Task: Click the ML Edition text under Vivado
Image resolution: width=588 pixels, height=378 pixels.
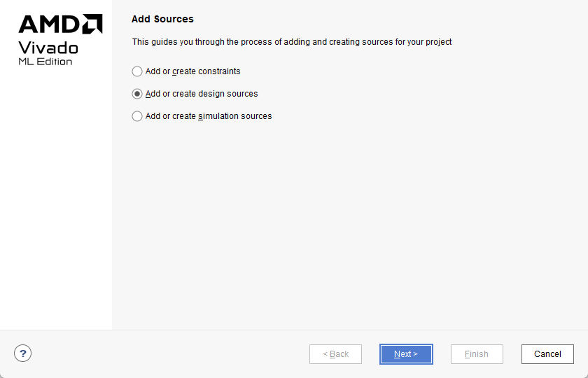Action: pos(45,62)
